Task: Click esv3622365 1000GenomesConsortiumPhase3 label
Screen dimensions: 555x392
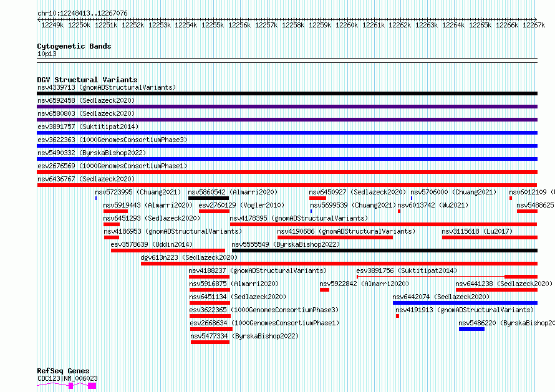Action: (264, 310)
